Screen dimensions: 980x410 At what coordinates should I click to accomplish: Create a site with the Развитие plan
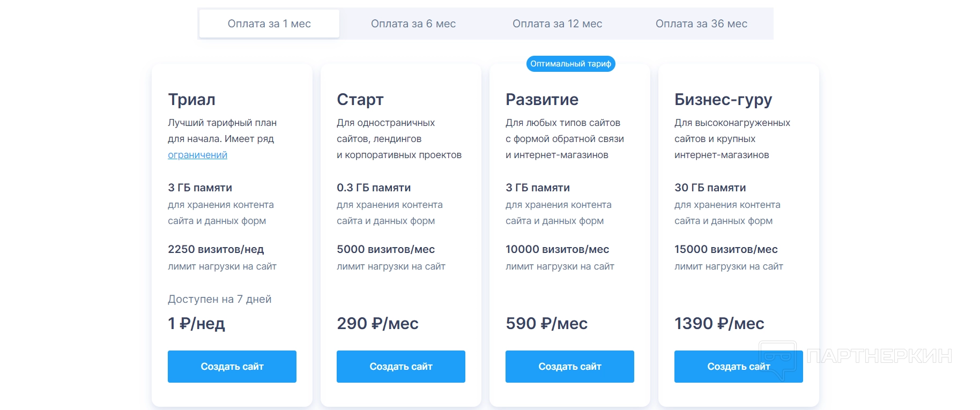(x=569, y=367)
